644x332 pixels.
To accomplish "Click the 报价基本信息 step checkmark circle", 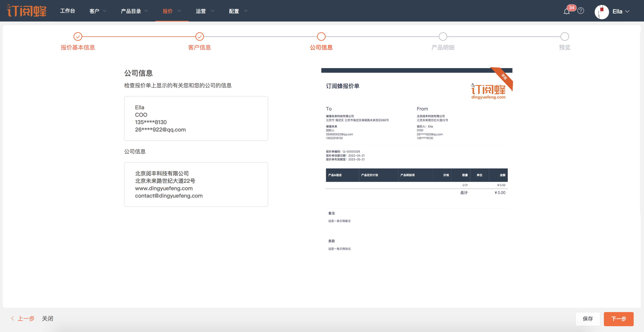I will click(78, 37).
